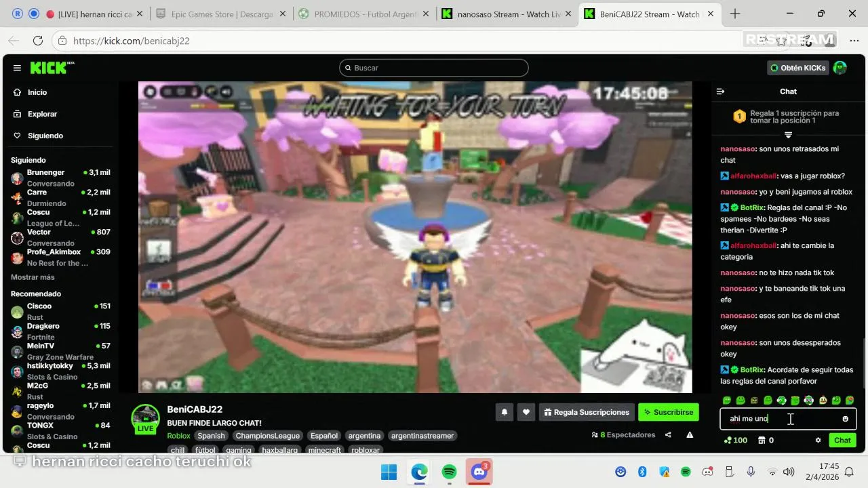
Task: Open Microsoft Edge in taskbar
Action: 419,472
